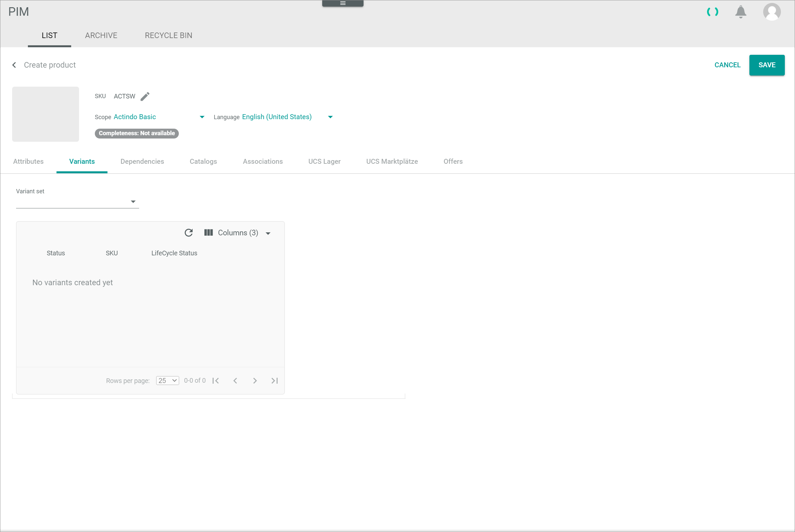The image size is (795, 532).
Task: Click the SAVE button
Action: coord(767,65)
